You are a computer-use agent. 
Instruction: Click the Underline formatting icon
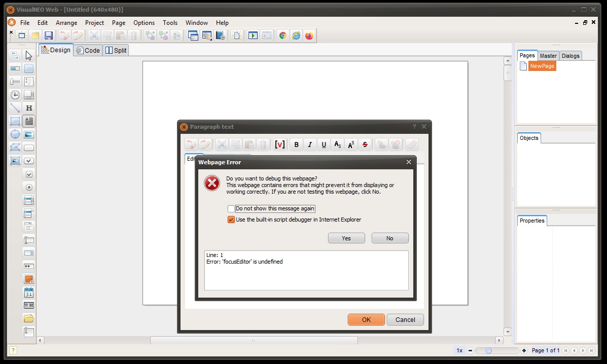[324, 144]
